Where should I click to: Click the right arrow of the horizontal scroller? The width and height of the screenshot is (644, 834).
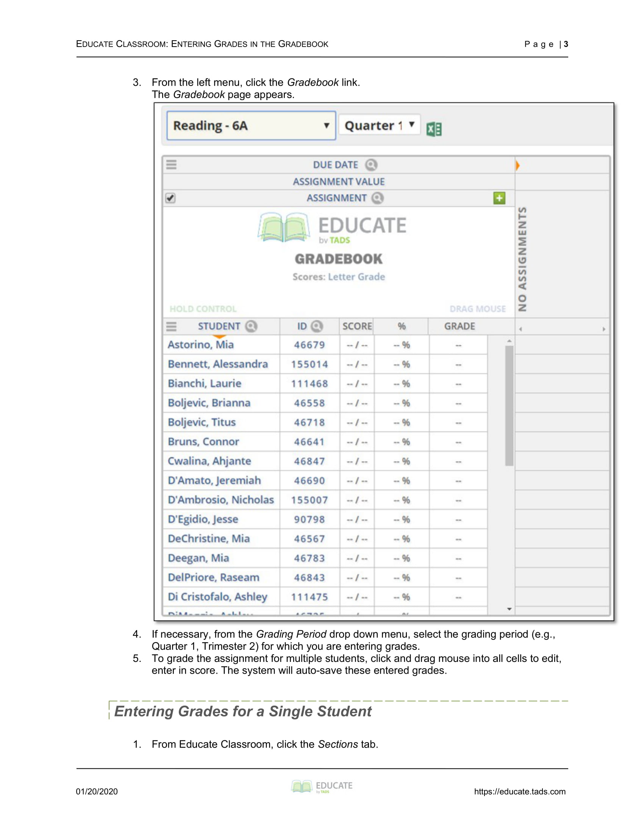tap(603, 329)
